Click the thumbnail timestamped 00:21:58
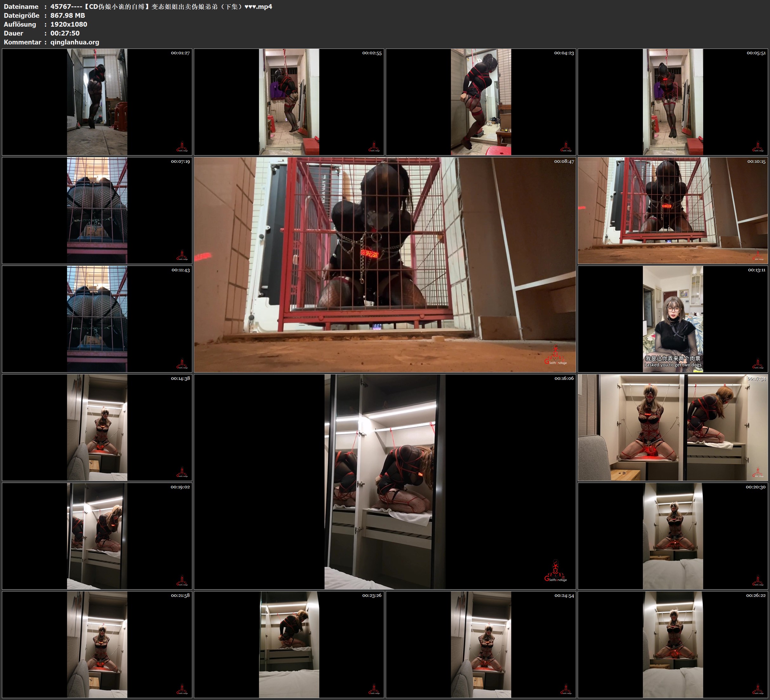 tap(97, 644)
